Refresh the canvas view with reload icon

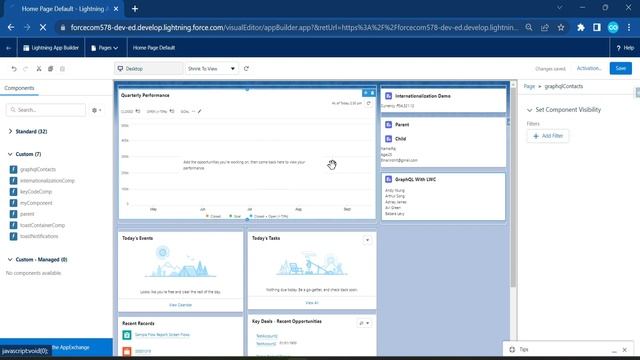(246, 69)
